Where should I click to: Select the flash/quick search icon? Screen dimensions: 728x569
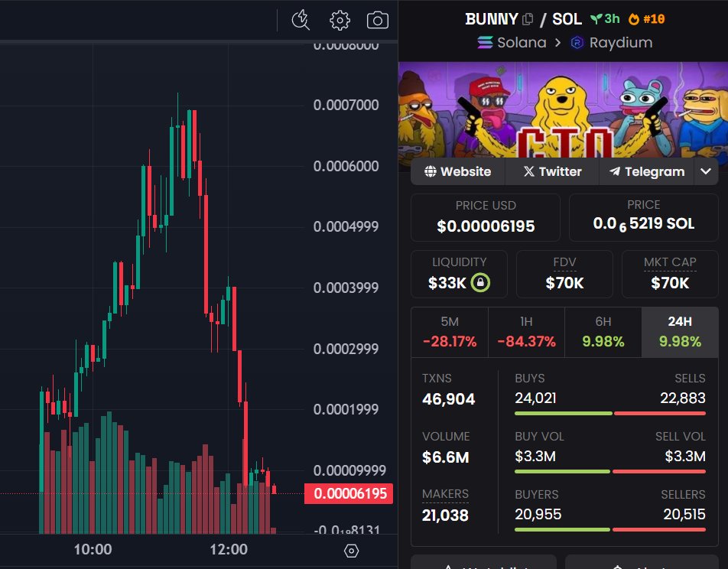click(x=301, y=21)
